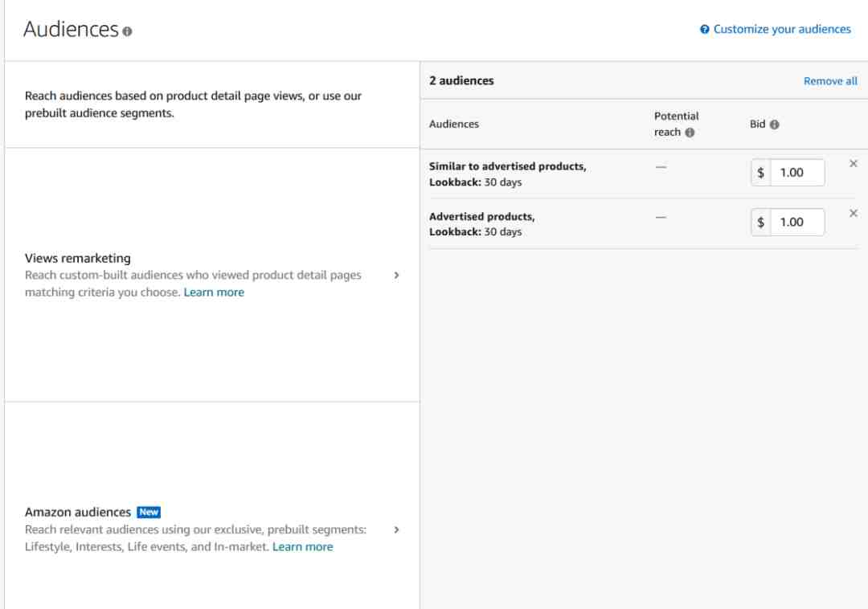Click the dollar sign in the second bid field
This screenshot has height=609, width=868.
[x=761, y=223]
